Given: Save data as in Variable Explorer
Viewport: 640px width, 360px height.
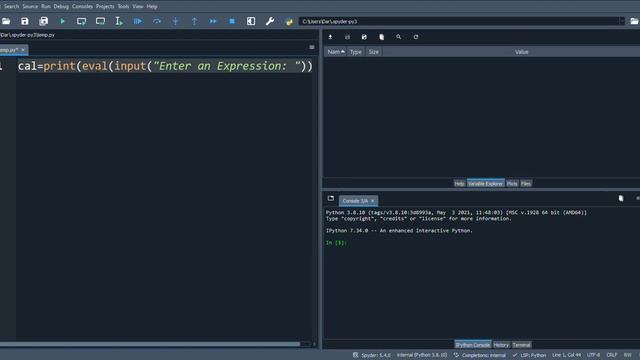Looking at the screenshot, I should tap(364, 37).
